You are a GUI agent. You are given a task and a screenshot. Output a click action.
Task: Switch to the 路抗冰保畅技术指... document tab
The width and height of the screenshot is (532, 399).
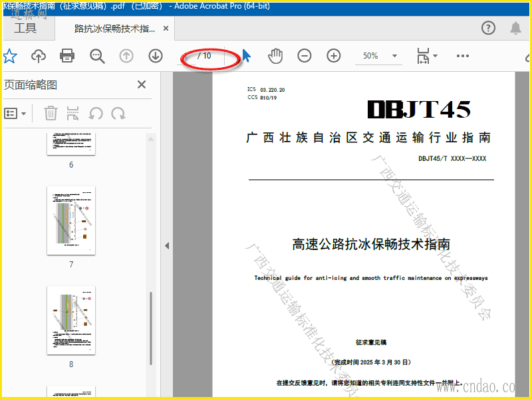coord(114,29)
